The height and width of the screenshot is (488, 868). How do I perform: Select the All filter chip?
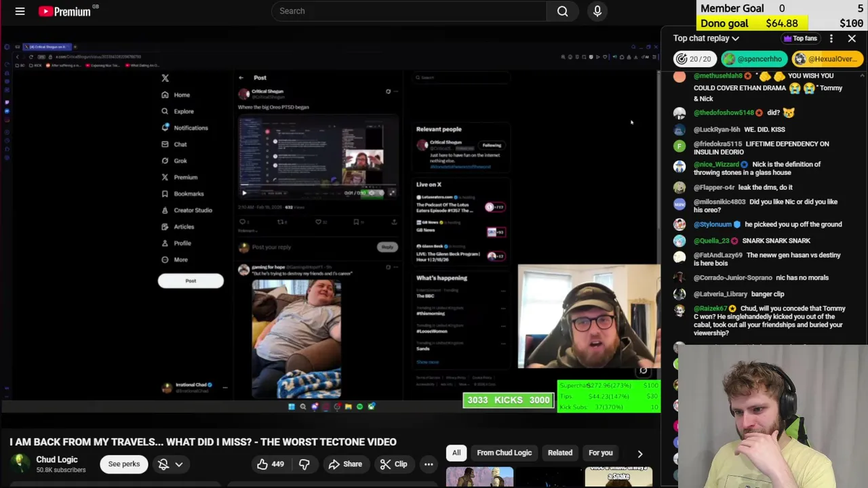tap(456, 453)
